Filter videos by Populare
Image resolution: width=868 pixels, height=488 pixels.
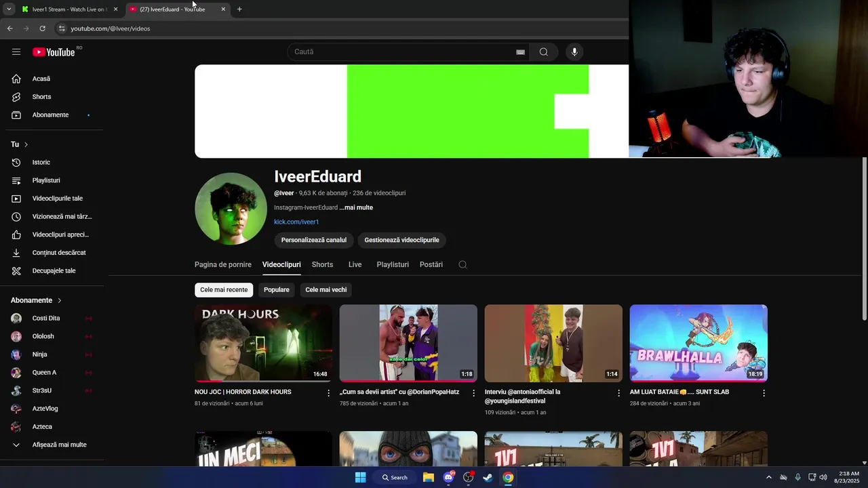click(277, 290)
